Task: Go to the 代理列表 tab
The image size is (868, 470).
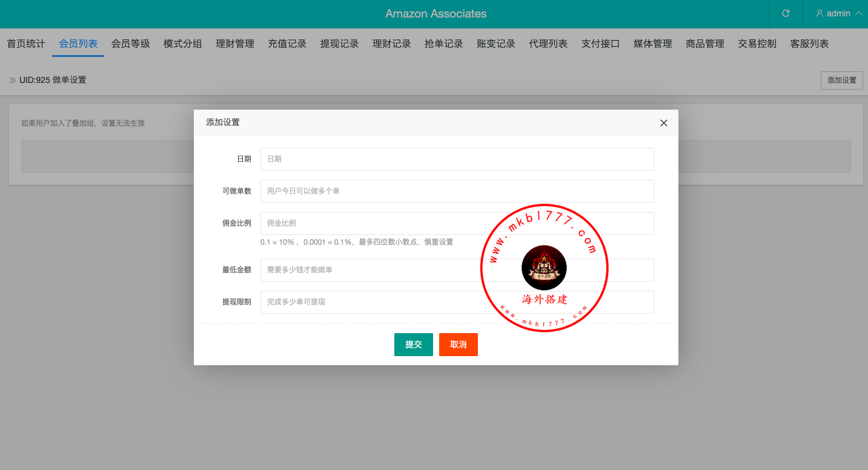Action: pyautogui.click(x=548, y=44)
